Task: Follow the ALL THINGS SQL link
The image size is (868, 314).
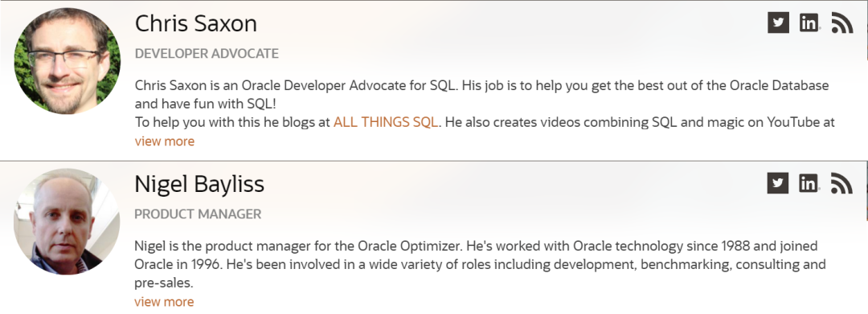Action: tap(386, 122)
